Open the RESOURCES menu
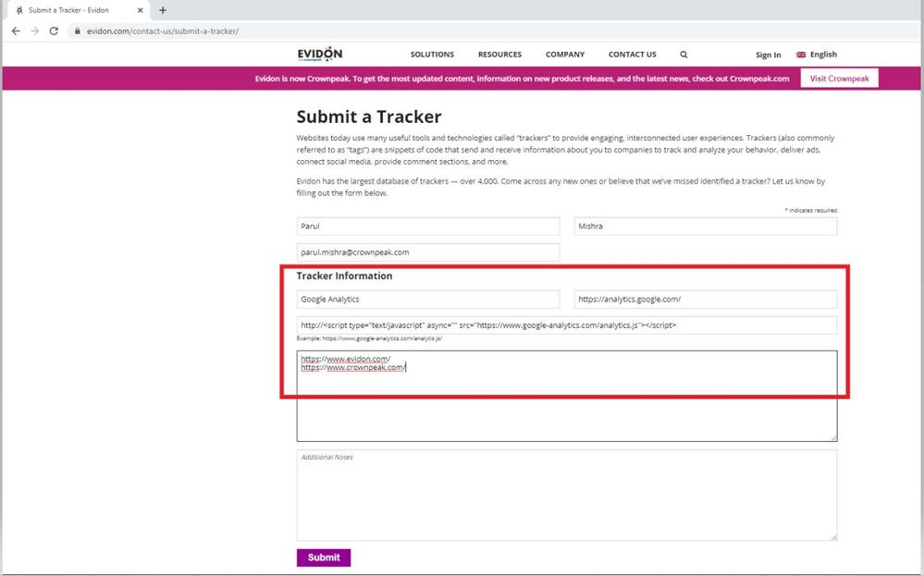Image resolution: width=924 pixels, height=576 pixels. (499, 55)
